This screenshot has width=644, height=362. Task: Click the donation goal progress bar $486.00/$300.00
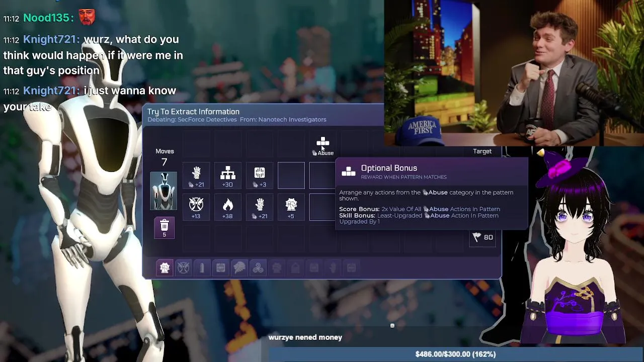(x=455, y=354)
